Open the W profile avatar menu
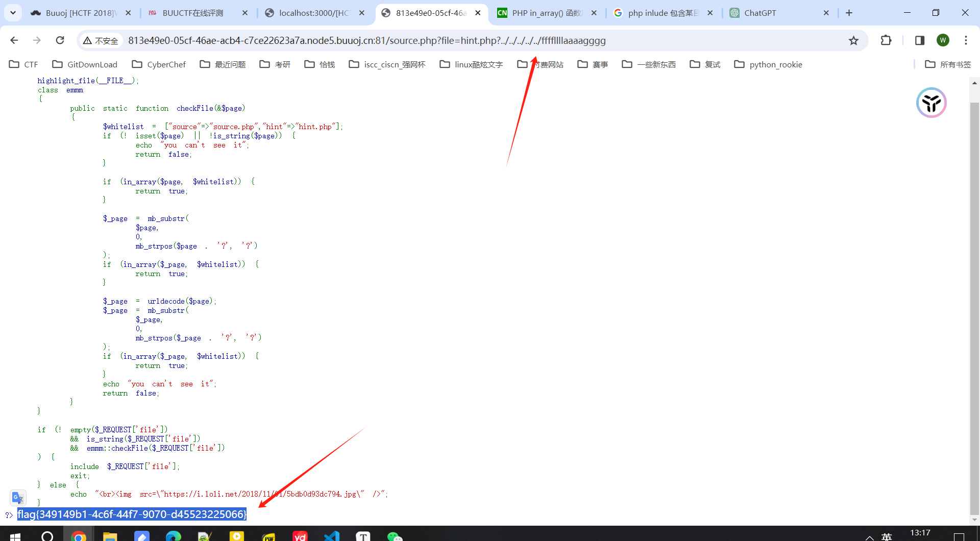Image resolution: width=980 pixels, height=541 pixels. (943, 40)
